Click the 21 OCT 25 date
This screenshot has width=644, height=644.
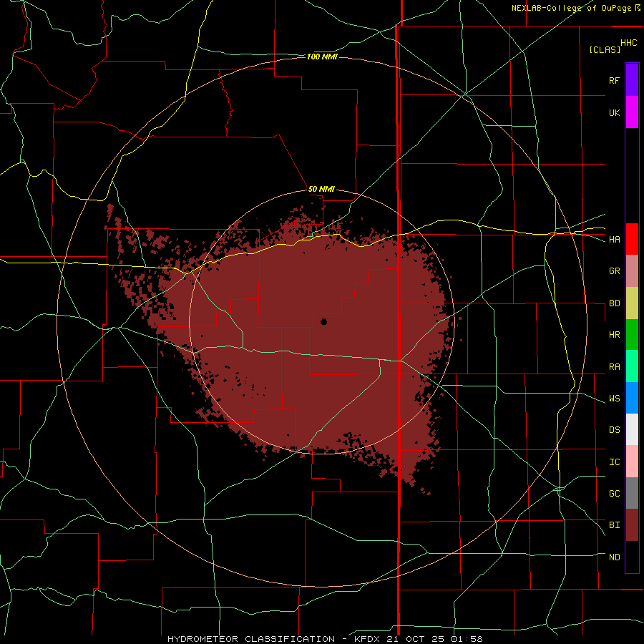pos(416,639)
